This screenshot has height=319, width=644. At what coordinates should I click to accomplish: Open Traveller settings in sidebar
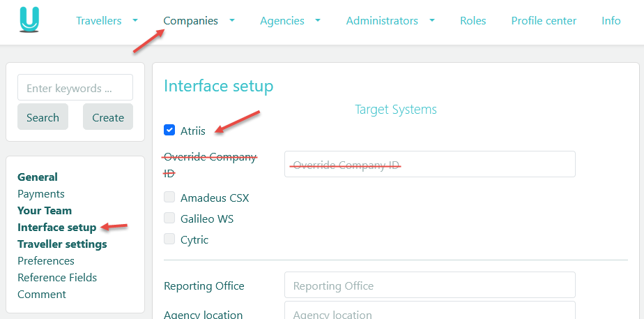tap(62, 244)
